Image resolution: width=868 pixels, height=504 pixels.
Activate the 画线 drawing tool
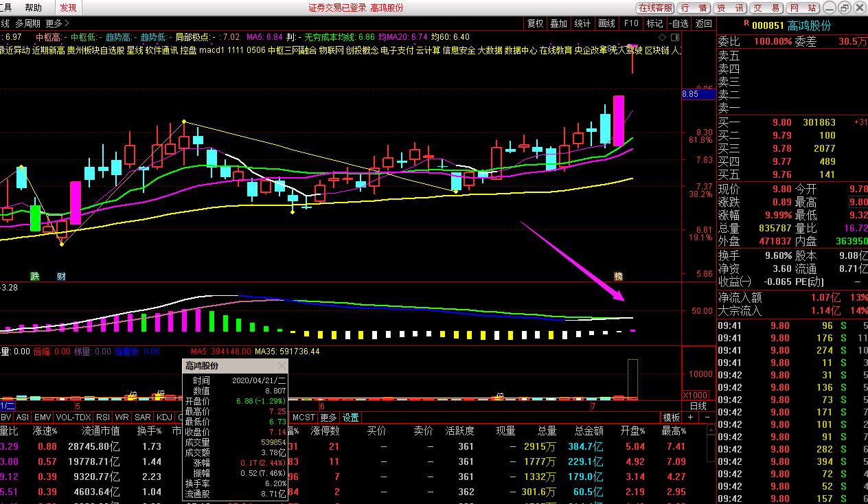click(x=606, y=23)
